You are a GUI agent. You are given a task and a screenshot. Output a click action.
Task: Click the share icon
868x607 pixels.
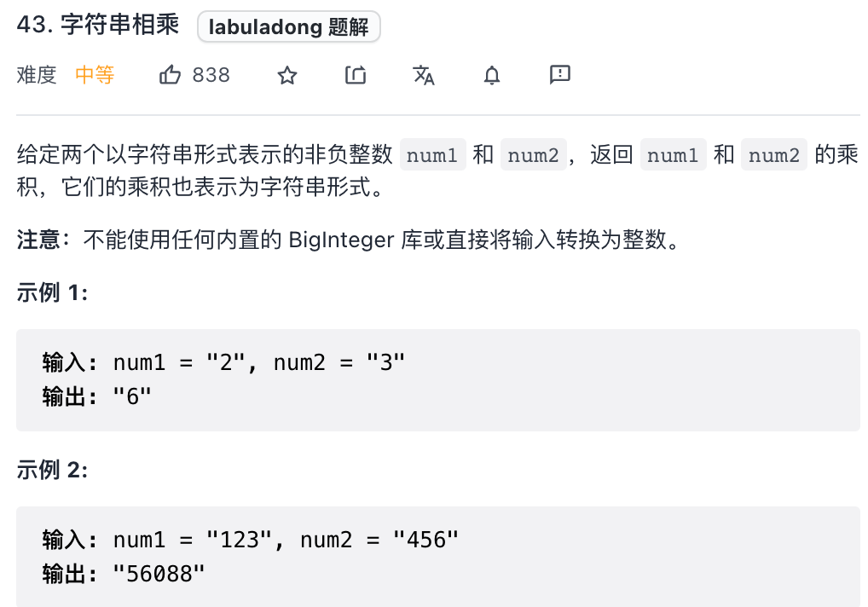click(x=356, y=75)
